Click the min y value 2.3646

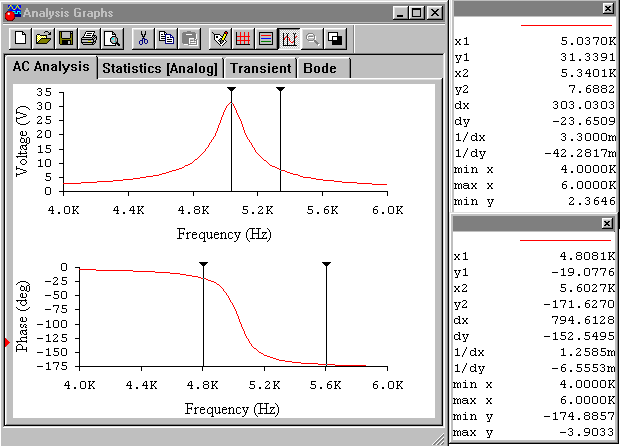(592, 201)
